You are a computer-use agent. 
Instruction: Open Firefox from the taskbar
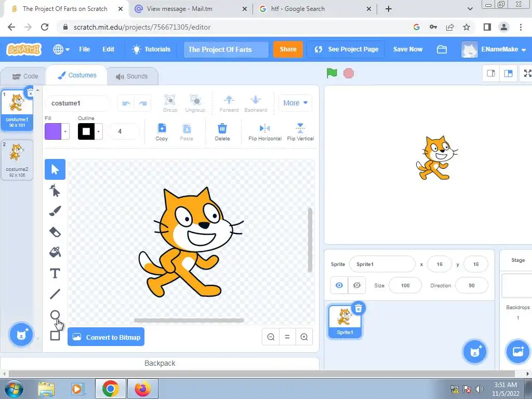coord(142,389)
